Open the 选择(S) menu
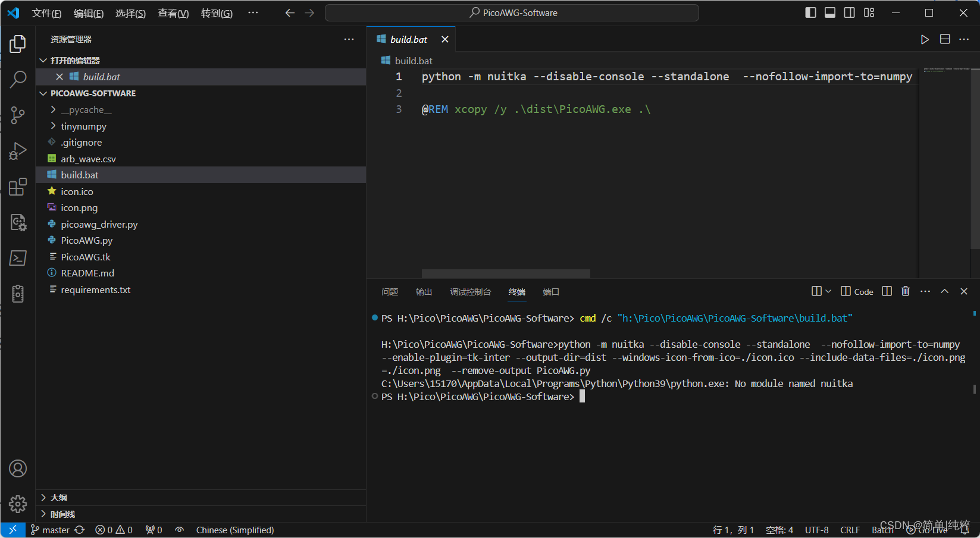The width and height of the screenshot is (980, 538). pyautogui.click(x=130, y=13)
